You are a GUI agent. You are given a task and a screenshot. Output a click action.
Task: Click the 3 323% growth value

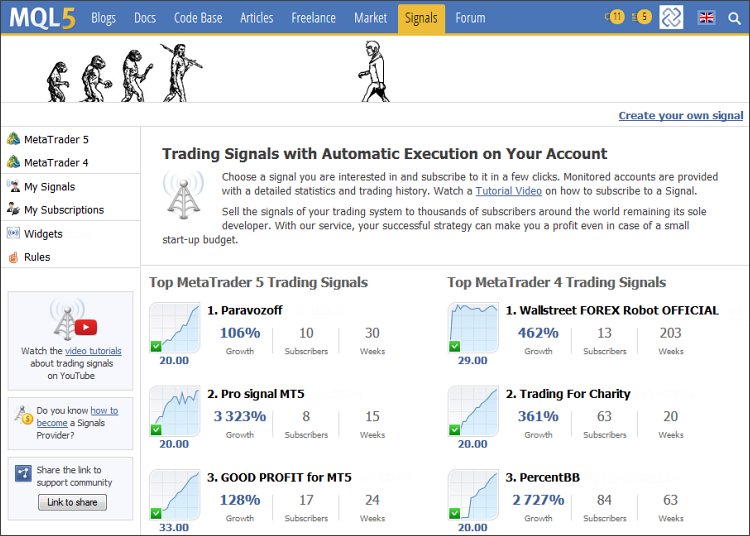point(240,416)
